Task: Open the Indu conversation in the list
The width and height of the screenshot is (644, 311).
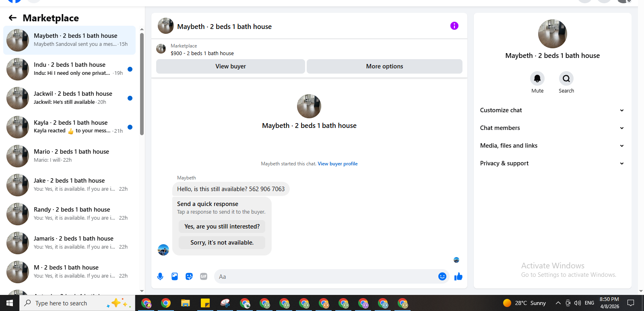Action: [69, 69]
